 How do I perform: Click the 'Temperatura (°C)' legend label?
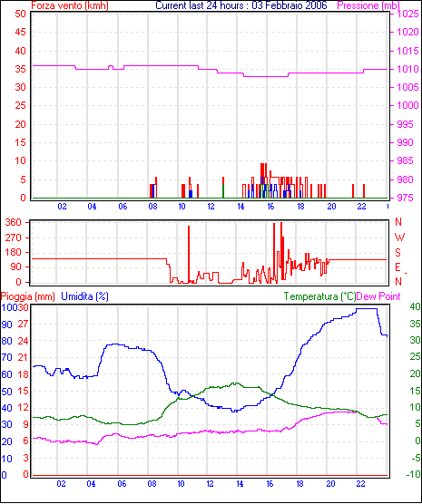319,296
